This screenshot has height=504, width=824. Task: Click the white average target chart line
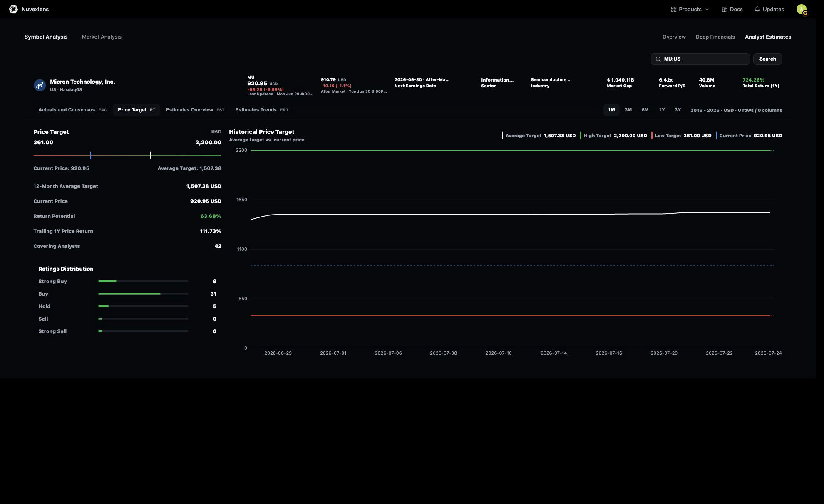pyautogui.click(x=510, y=215)
